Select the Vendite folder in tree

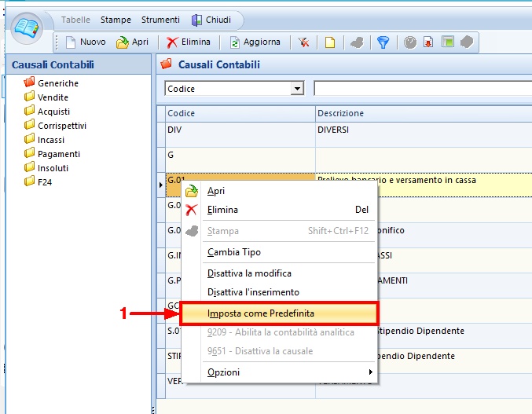[53, 97]
